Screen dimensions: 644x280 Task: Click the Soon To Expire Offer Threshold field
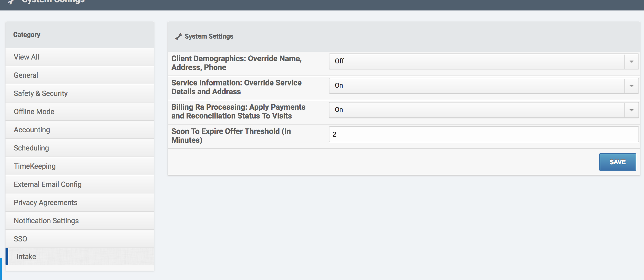[483, 134]
